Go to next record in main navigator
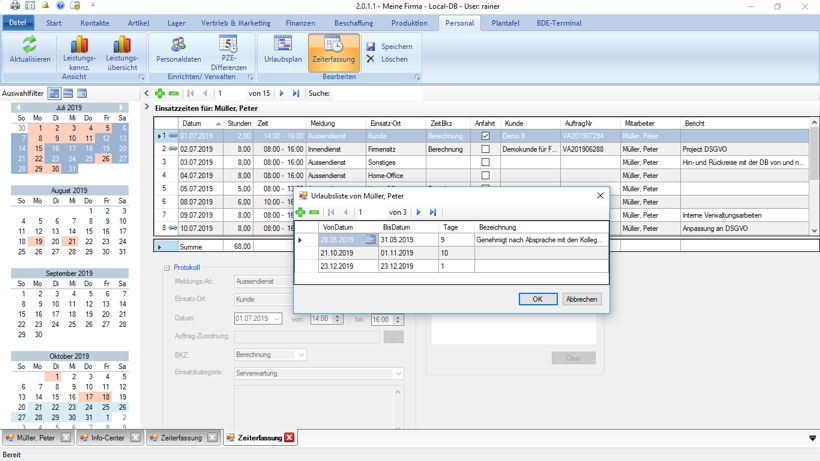The image size is (820, 461). 281,93
